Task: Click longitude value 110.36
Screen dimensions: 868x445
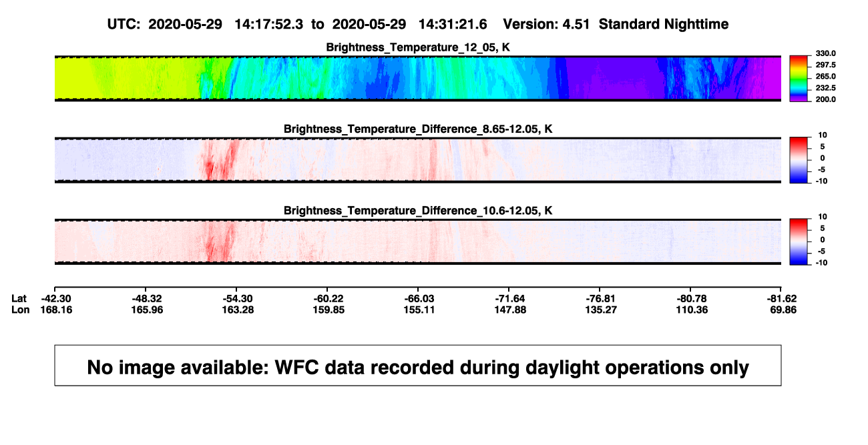Action: pos(690,310)
